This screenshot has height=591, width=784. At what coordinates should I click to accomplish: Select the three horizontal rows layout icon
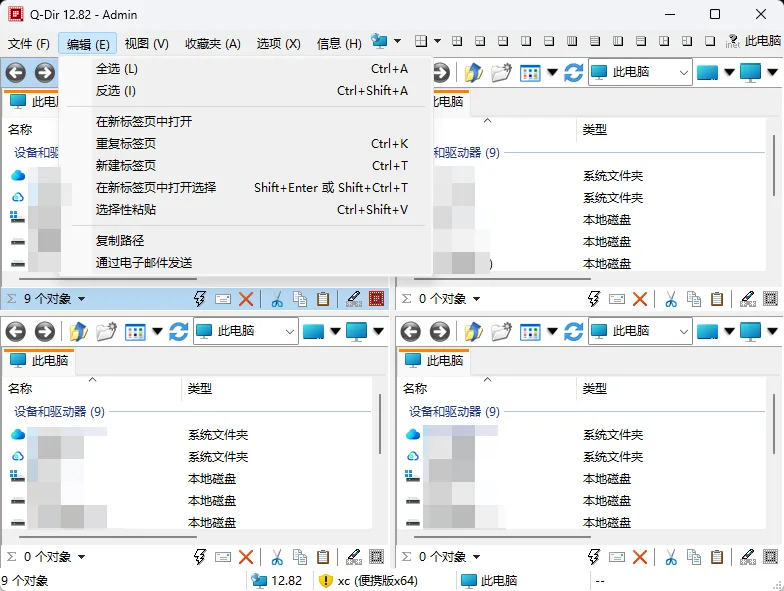(641, 41)
